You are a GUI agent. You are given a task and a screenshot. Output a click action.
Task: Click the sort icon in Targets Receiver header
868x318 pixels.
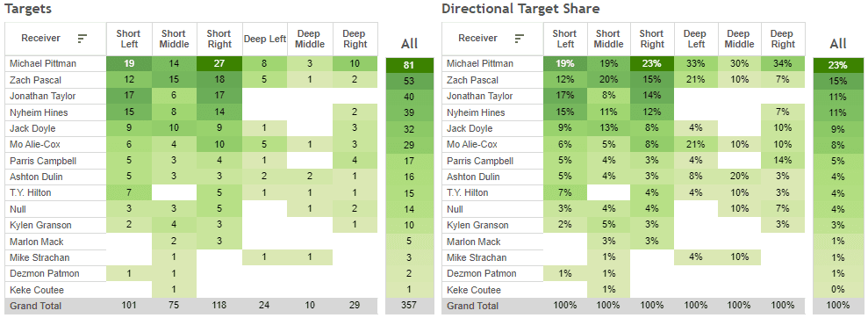click(x=82, y=39)
